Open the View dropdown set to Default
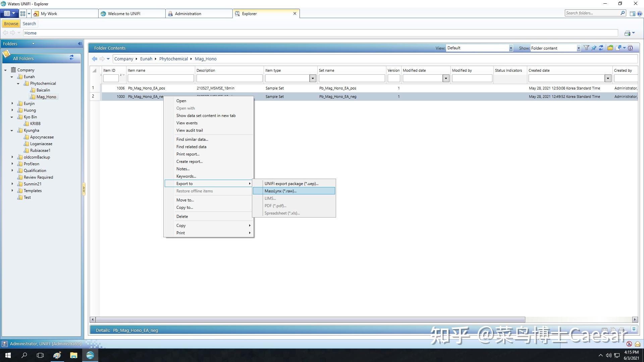Screen dimensions: 644x362 click(511, 48)
